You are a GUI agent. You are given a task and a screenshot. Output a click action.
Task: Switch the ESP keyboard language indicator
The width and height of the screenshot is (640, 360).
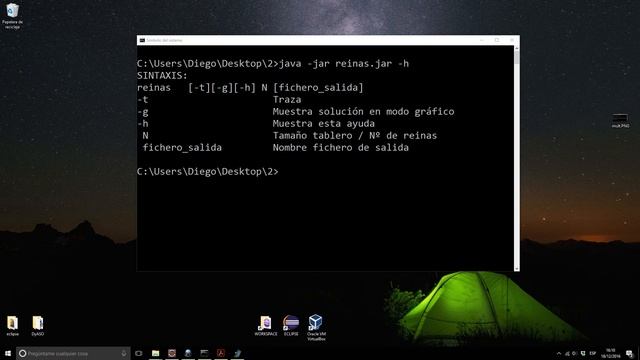593,353
